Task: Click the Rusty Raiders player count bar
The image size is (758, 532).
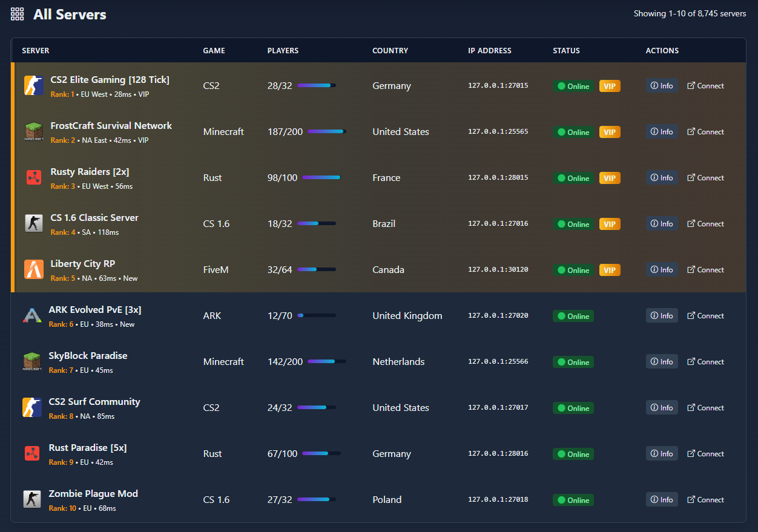Action: (x=321, y=178)
